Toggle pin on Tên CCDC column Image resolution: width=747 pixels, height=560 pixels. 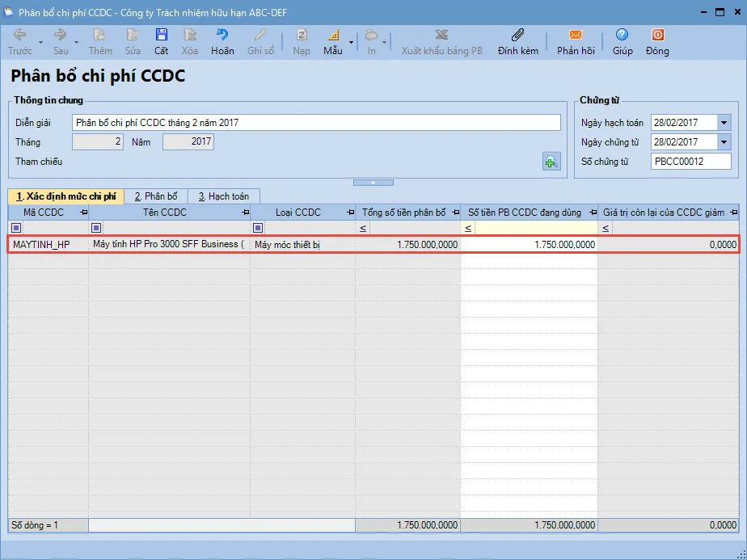(x=245, y=213)
